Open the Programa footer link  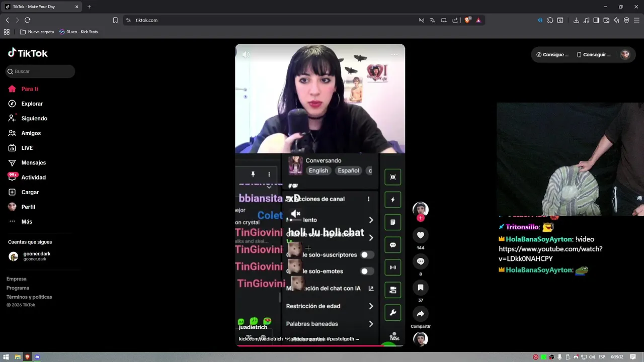[x=18, y=288]
